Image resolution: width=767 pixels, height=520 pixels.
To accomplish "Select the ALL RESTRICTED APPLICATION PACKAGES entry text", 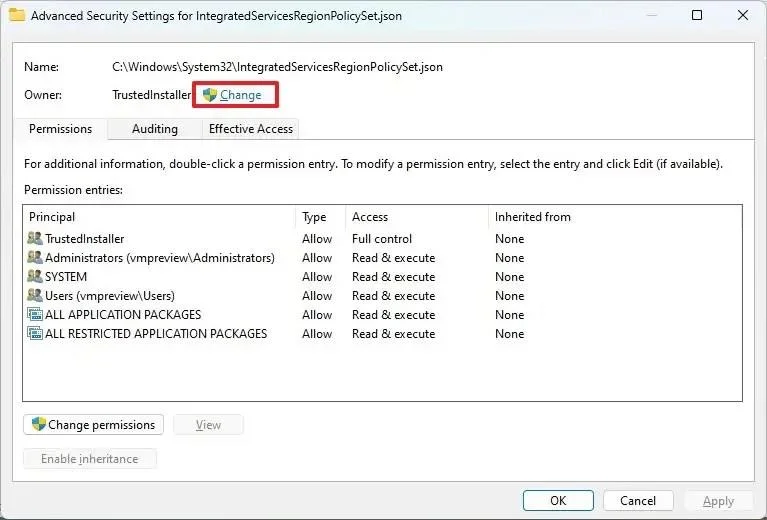I will tap(156, 334).
